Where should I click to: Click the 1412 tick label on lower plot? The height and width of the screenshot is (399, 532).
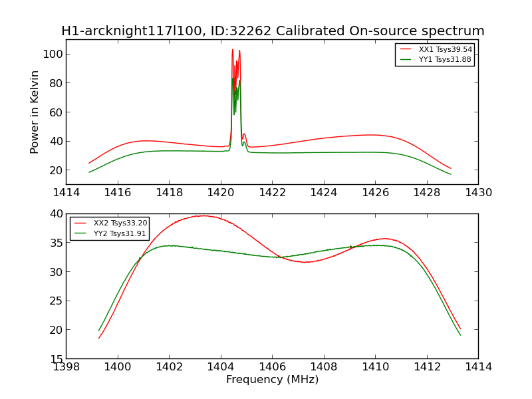(x=427, y=367)
